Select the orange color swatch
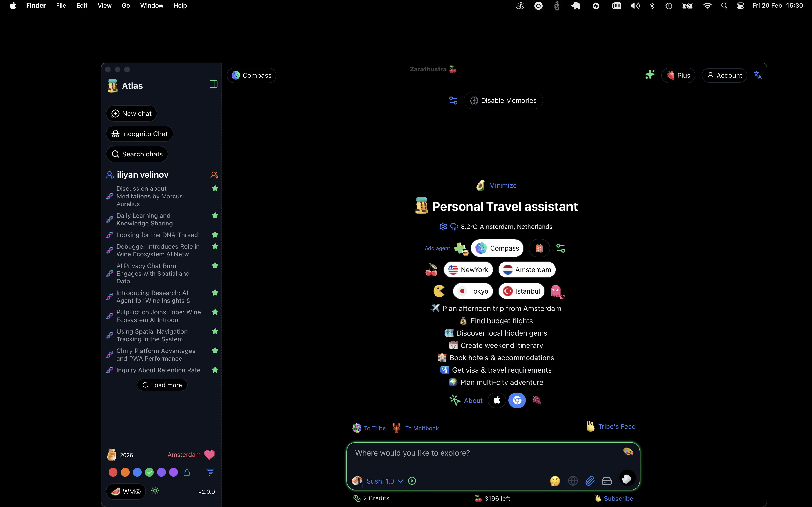The width and height of the screenshot is (812, 507). coord(125,472)
